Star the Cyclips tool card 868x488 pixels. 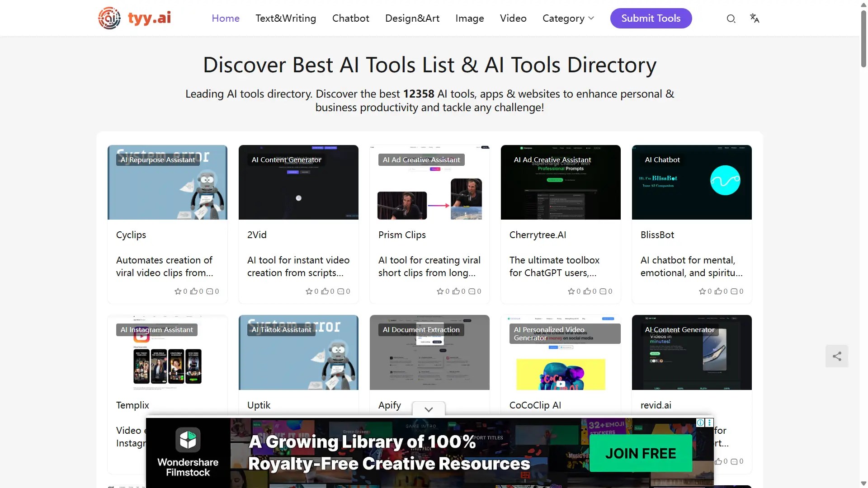click(x=178, y=291)
